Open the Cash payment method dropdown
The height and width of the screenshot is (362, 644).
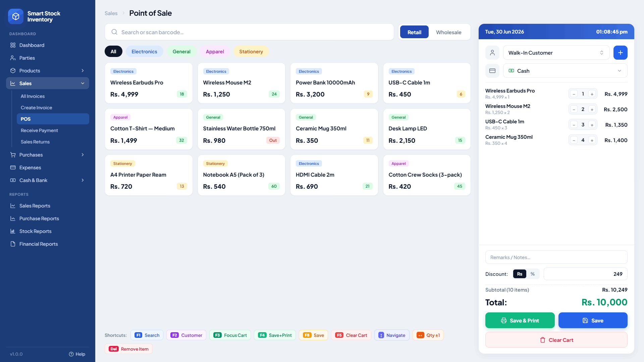(565, 71)
